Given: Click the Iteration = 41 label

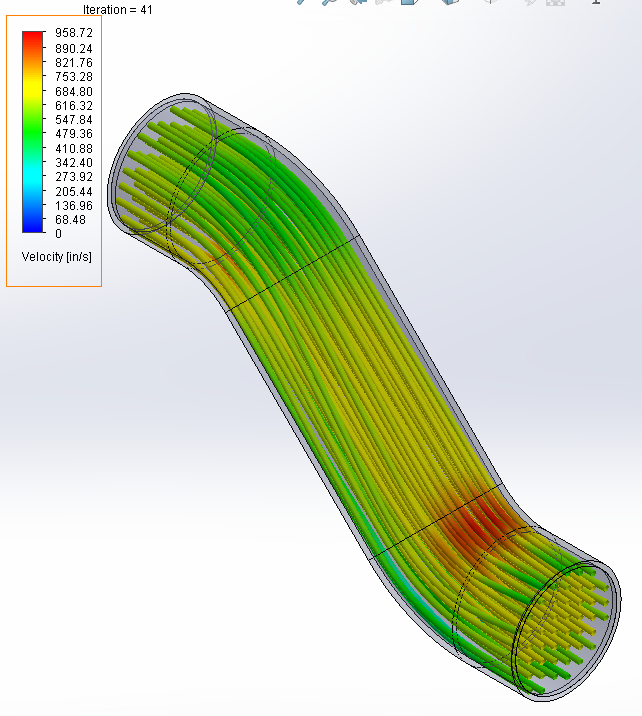Looking at the screenshot, I should [x=118, y=10].
